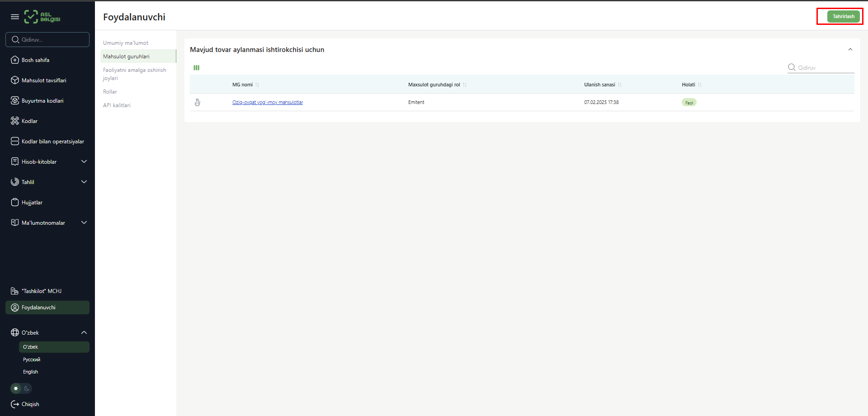The image size is (868, 416).
Task: Click the Foydalanuvchi page heading
Action: click(x=134, y=17)
